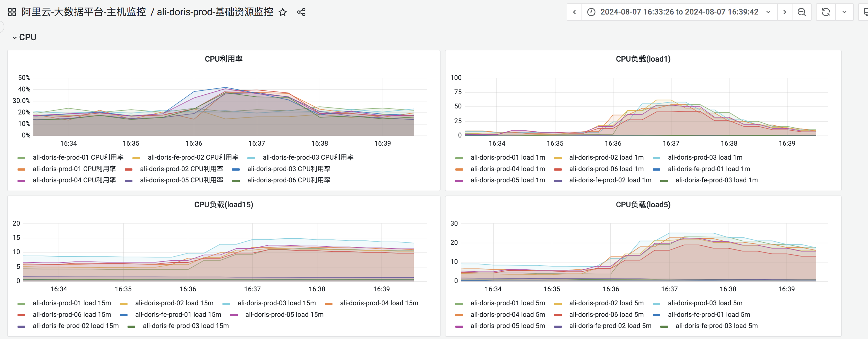
Task: Select ali-doris-prod-02 load 5m legend label
Action: [606, 303]
